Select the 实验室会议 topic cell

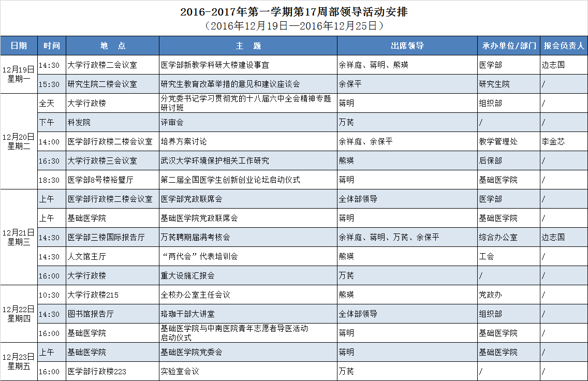click(x=180, y=371)
